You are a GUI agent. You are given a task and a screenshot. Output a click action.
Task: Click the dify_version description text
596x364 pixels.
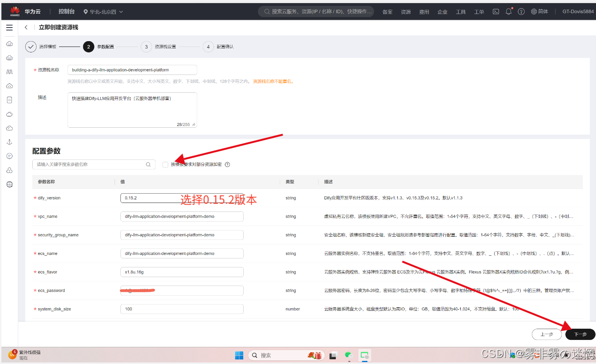[393, 198]
